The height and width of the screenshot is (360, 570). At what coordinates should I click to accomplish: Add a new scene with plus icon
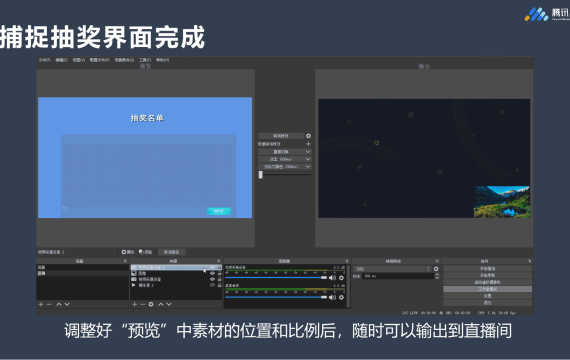41,304
